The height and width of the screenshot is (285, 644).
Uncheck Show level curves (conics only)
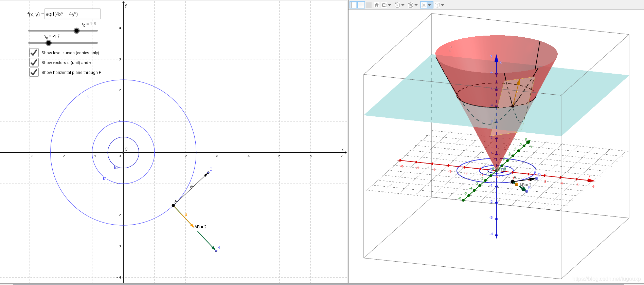[34, 53]
